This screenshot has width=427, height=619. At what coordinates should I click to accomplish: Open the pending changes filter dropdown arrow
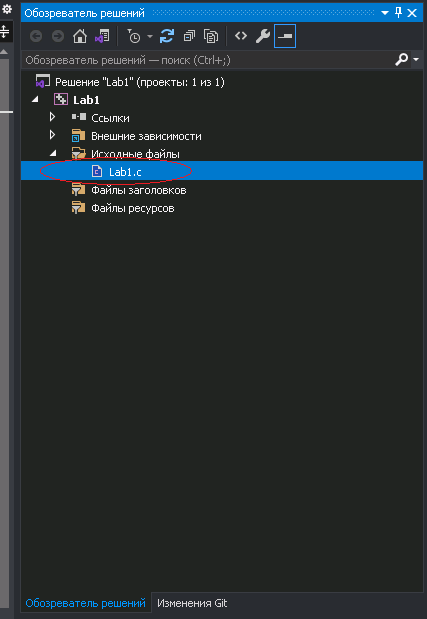click(x=150, y=37)
